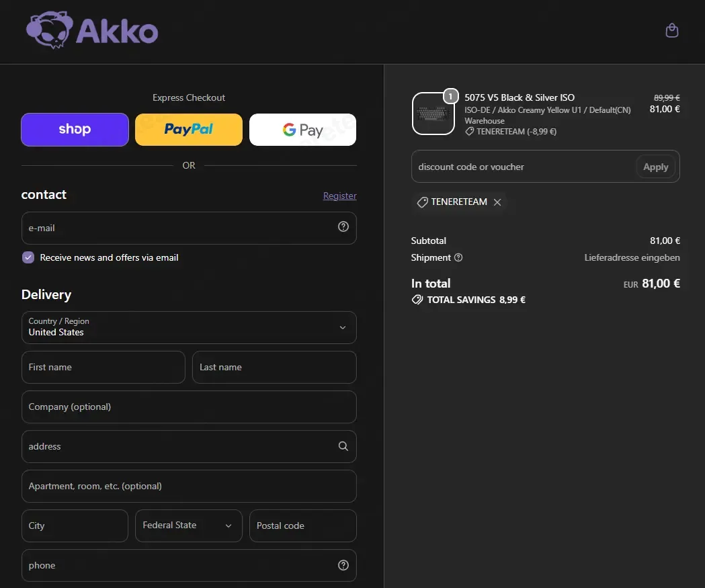Image resolution: width=705 pixels, height=588 pixels.
Task: Click the TENERETEAM (-8,99 €) line under product
Action: (x=511, y=132)
